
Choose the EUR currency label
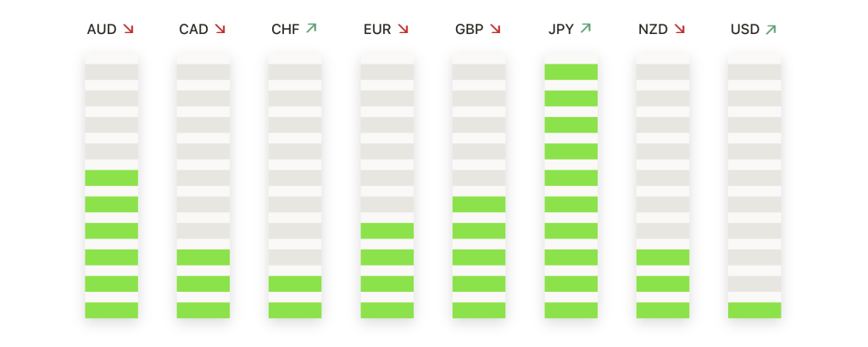377,30
